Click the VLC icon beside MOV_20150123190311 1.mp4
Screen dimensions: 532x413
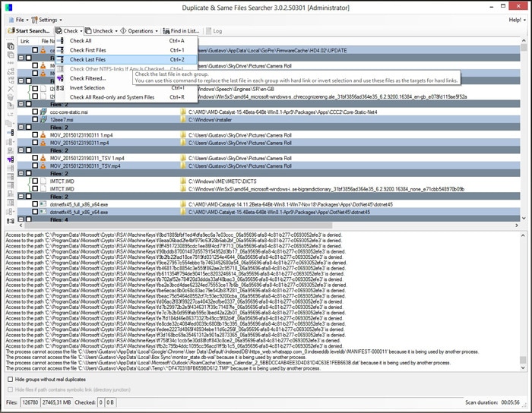[x=44, y=135]
